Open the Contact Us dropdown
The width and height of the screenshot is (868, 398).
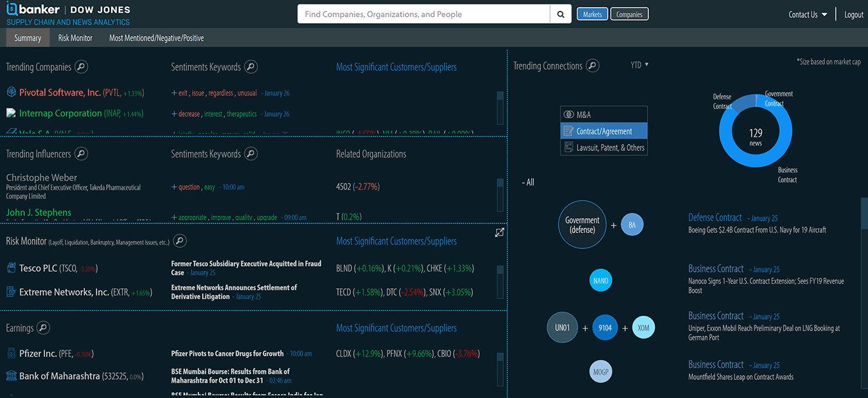pos(808,14)
